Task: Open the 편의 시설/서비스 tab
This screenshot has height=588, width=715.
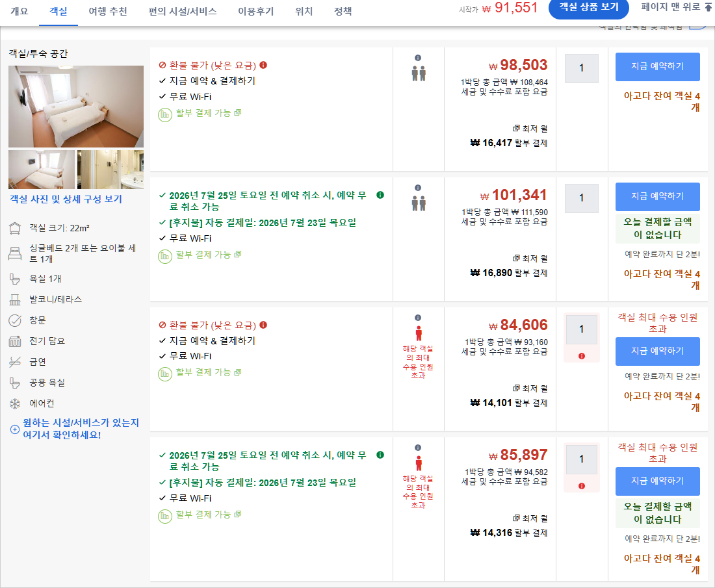Action: 183,11
